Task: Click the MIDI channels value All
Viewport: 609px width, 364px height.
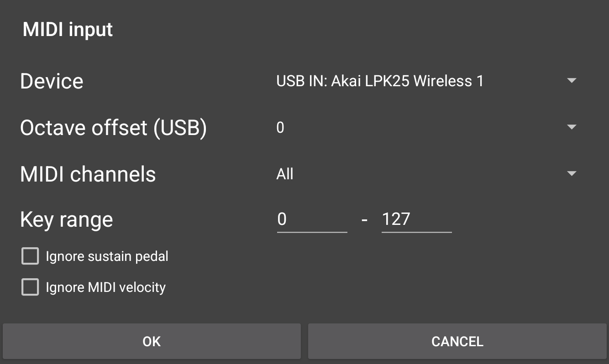Action: point(285,174)
